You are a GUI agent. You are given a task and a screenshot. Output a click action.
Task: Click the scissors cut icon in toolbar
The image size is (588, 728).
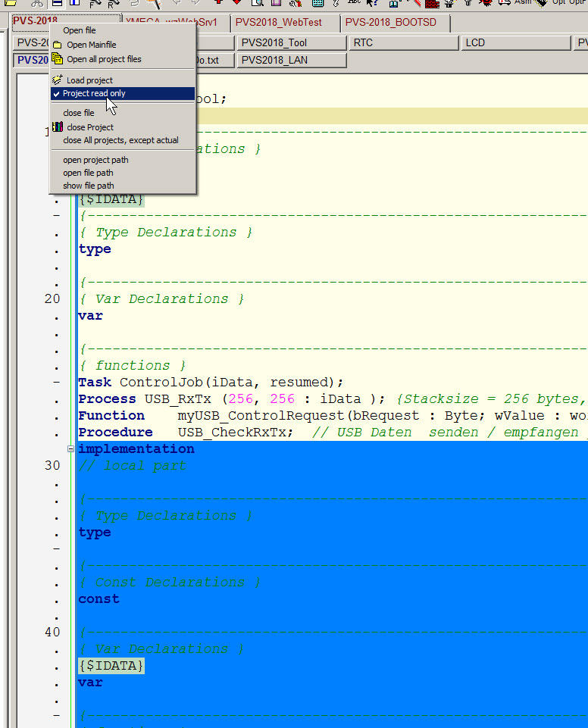tap(36, 3)
